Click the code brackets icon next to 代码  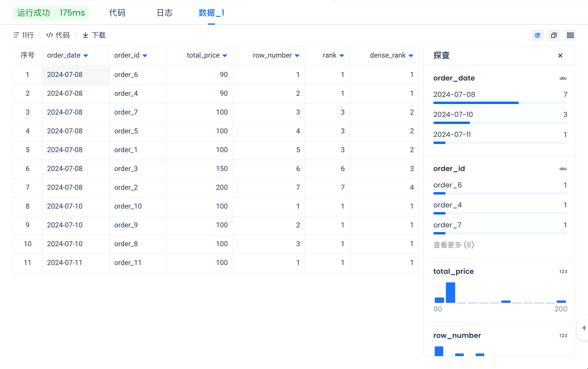49,35
